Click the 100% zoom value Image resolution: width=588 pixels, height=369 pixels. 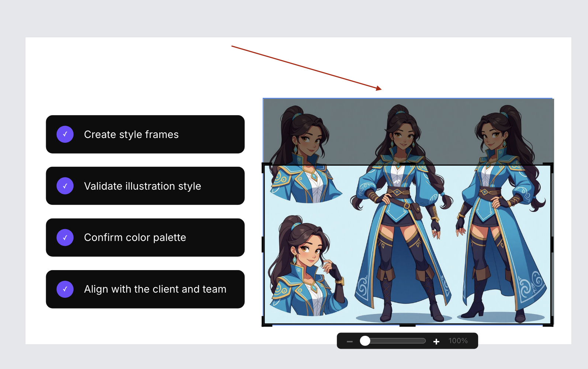458,341
